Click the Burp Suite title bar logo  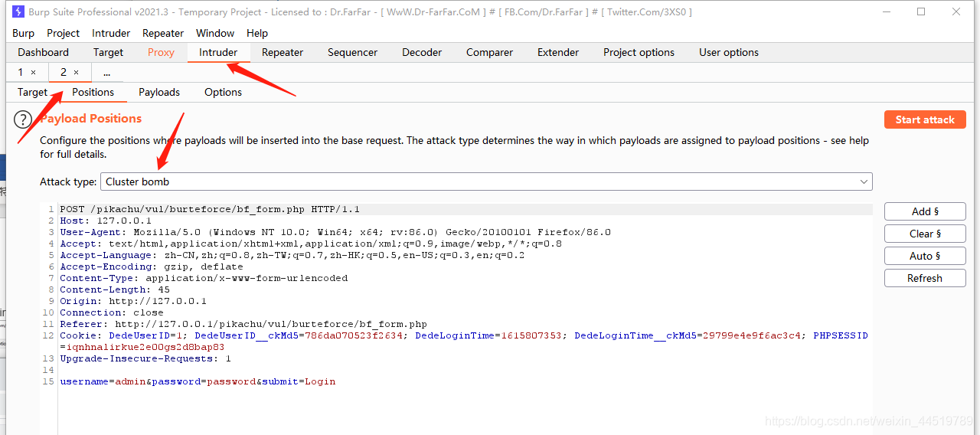coord(18,12)
